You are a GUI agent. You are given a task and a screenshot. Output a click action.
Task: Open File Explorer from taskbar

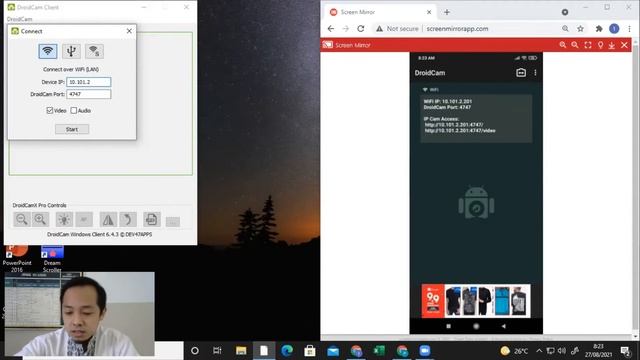(x=241, y=351)
